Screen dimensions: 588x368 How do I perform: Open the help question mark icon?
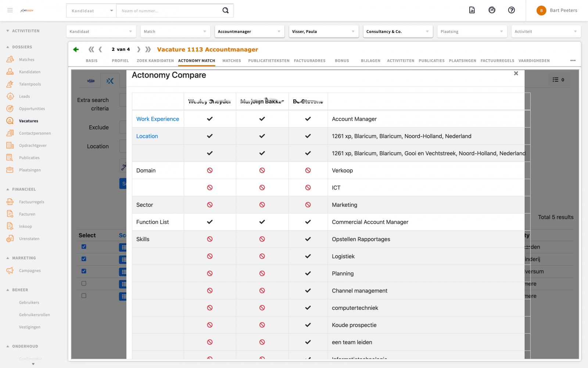coord(511,10)
